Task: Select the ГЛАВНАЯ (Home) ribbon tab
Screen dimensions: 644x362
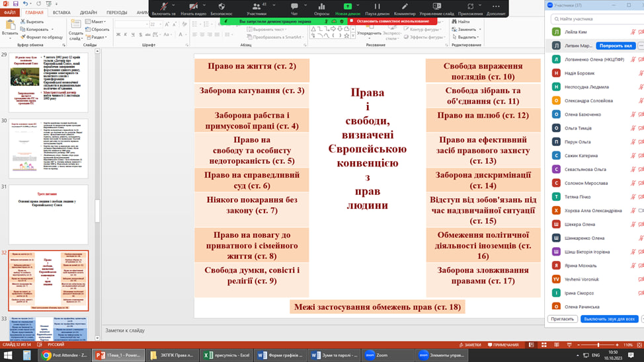Action: (34, 13)
